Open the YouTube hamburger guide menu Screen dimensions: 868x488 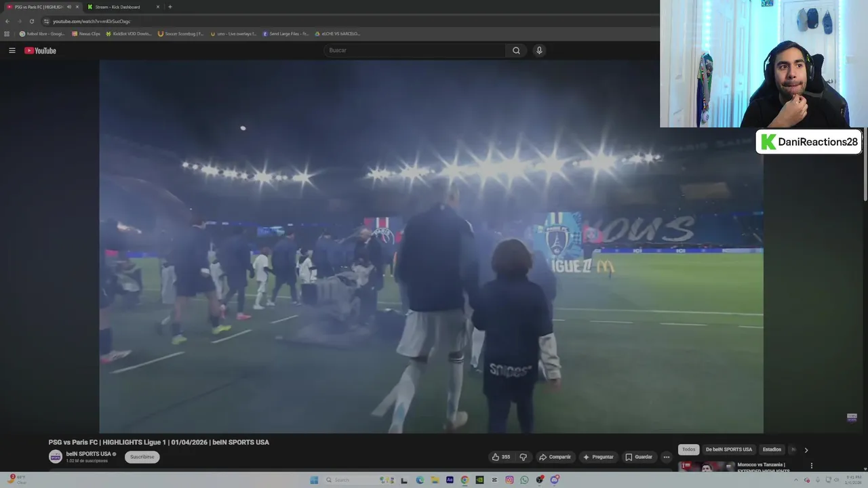coord(12,50)
